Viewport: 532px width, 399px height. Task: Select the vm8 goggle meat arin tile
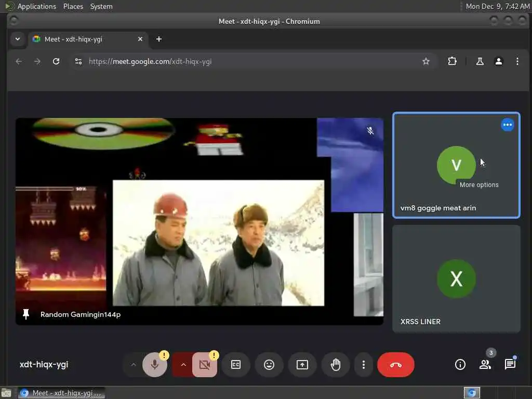click(456, 165)
